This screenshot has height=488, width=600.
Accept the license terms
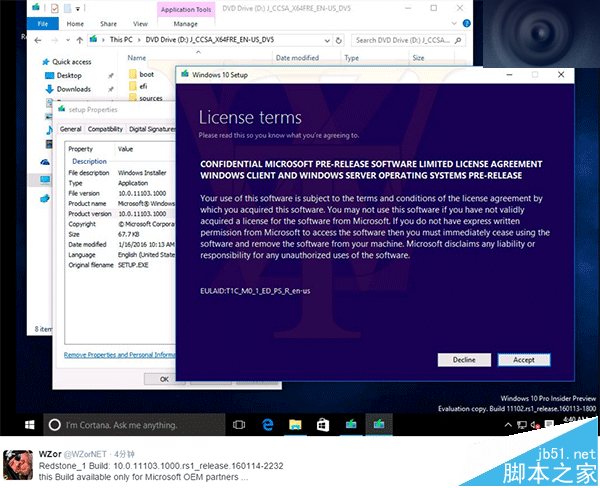pyautogui.click(x=524, y=360)
